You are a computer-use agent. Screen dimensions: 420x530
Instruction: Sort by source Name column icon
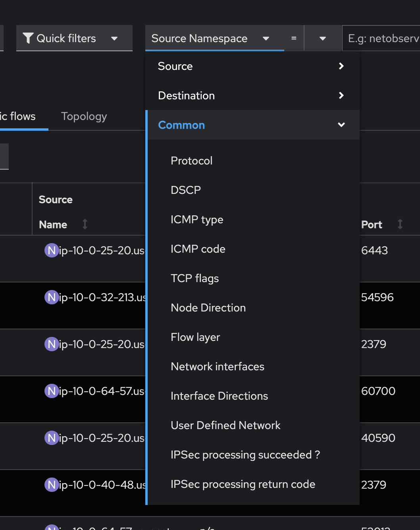(85, 224)
